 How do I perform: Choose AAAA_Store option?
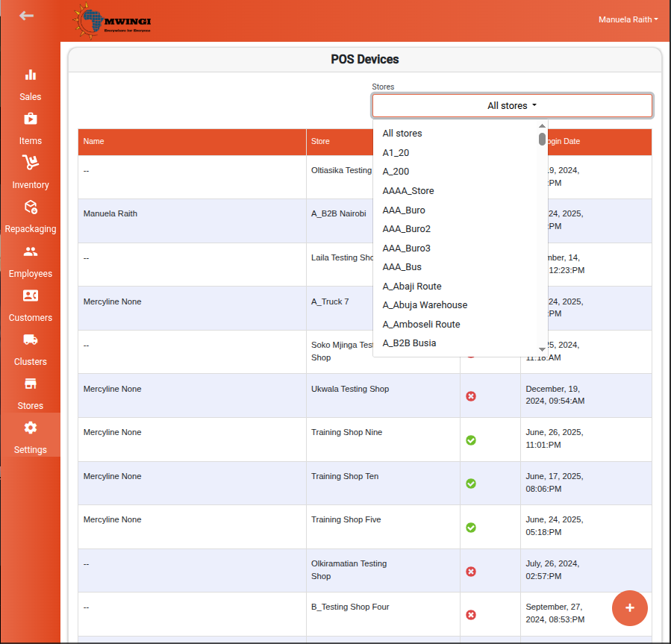point(455,191)
